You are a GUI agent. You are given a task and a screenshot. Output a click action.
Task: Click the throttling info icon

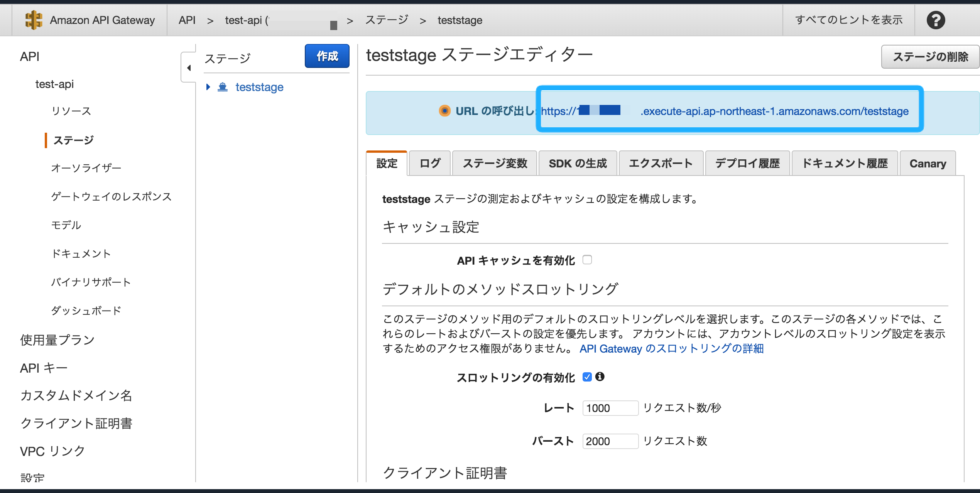coord(600,377)
